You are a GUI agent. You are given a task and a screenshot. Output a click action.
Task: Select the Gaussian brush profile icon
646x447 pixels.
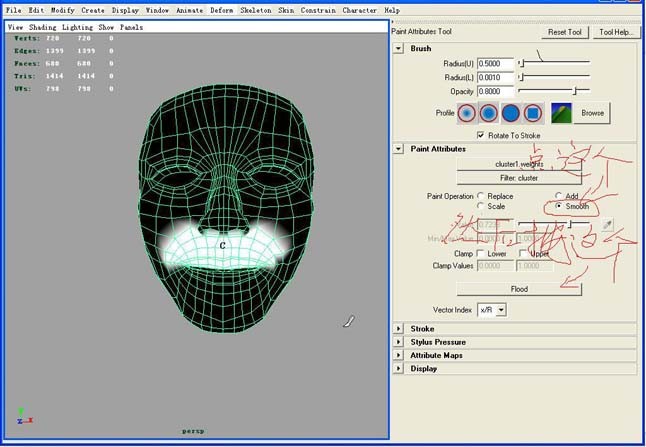coord(466,113)
